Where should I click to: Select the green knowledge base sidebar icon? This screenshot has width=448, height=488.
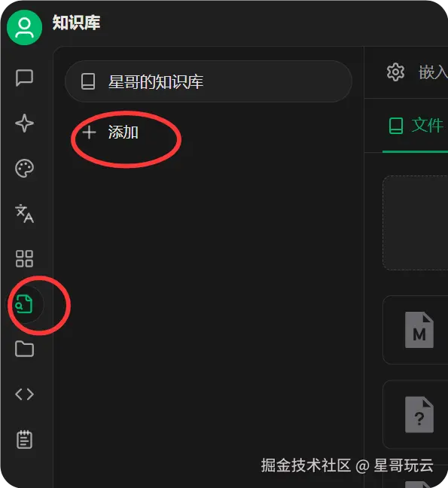(x=25, y=304)
